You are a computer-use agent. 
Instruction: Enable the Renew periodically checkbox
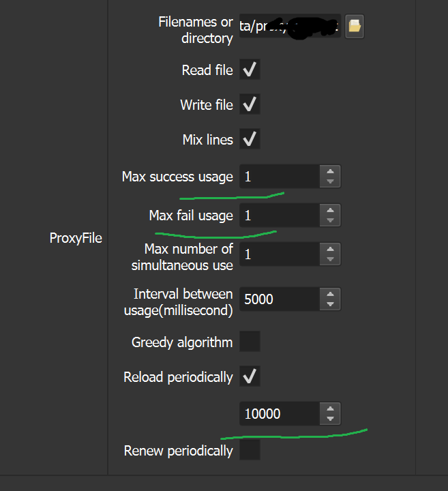click(x=250, y=450)
